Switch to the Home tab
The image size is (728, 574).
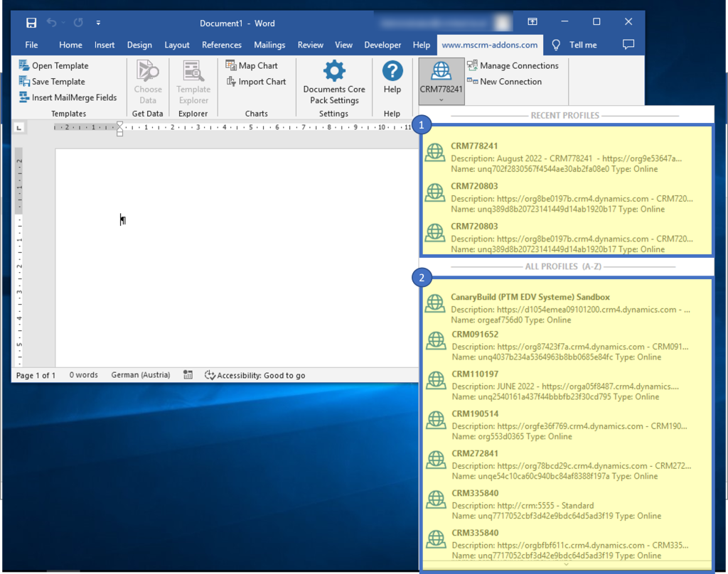pos(70,45)
